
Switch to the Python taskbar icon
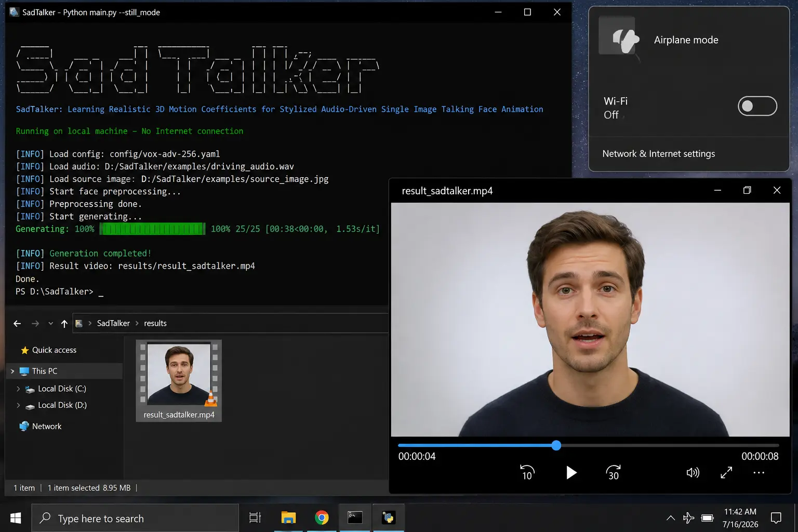pyautogui.click(x=388, y=518)
